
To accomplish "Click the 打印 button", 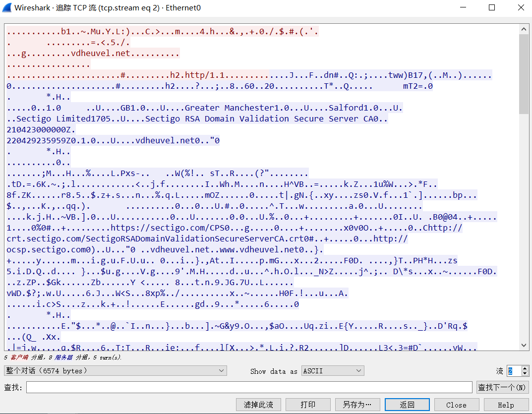I will click(308, 405).
